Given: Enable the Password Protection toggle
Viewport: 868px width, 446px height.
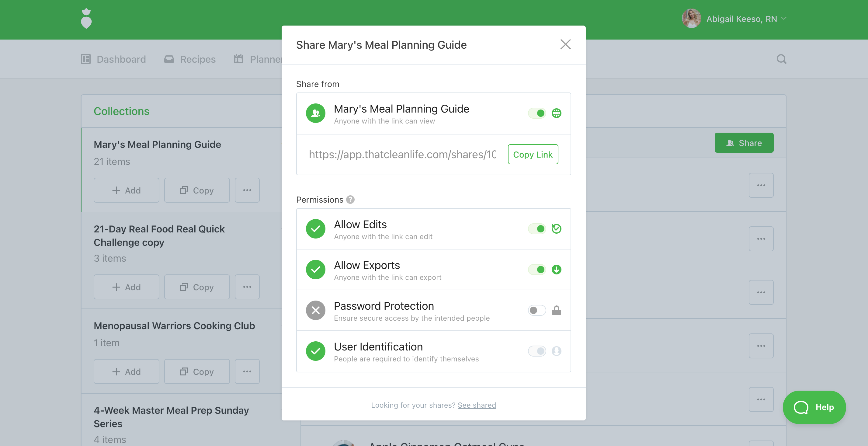Looking at the screenshot, I should [x=537, y=310].
